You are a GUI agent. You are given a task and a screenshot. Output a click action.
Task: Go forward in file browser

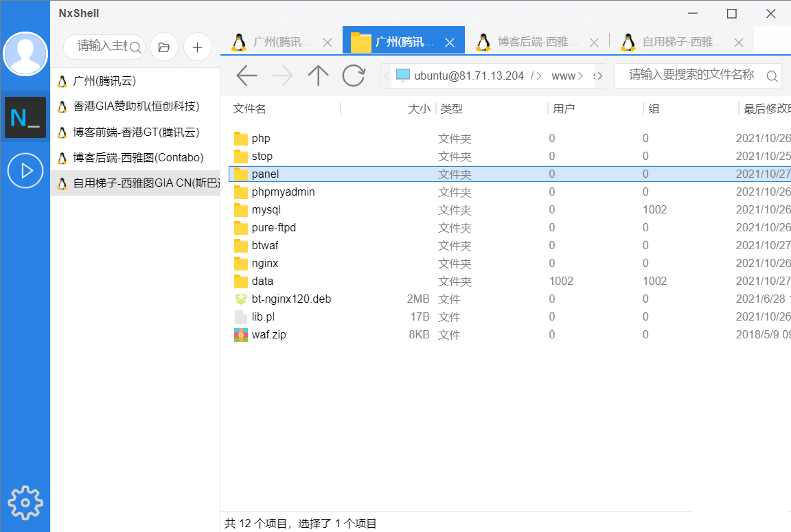click(282, 76)
